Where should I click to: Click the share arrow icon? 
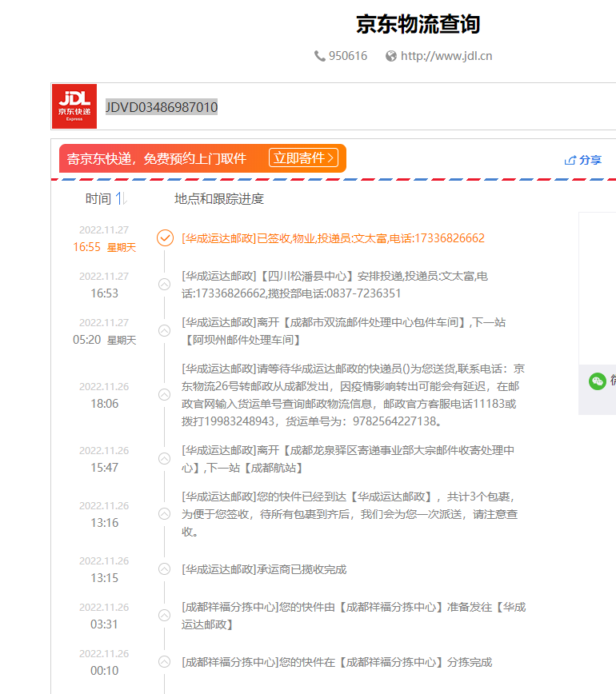(x=570, y=160)
